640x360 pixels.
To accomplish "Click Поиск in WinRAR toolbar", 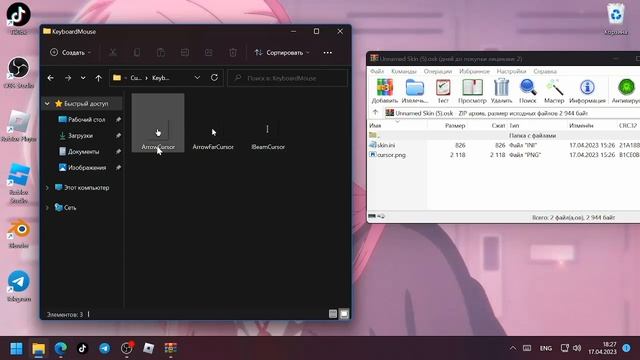I will (x=528, y=91).
